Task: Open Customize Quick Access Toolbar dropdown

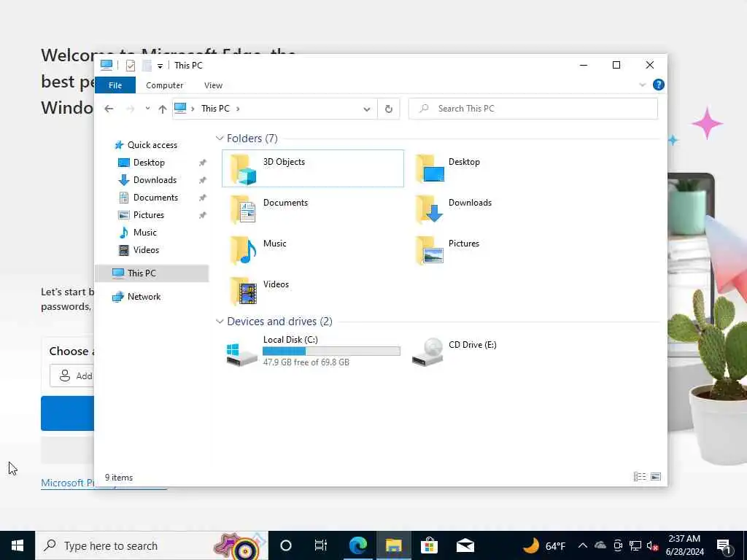Action: point(160,66)
